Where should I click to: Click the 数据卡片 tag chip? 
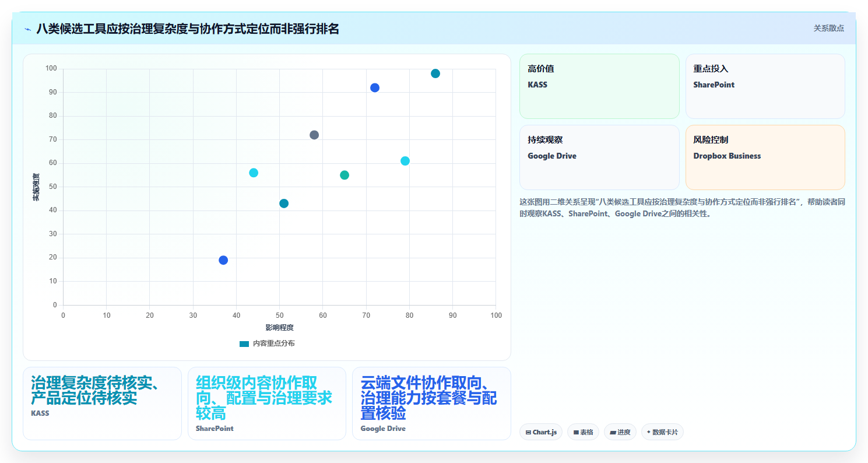662,432
